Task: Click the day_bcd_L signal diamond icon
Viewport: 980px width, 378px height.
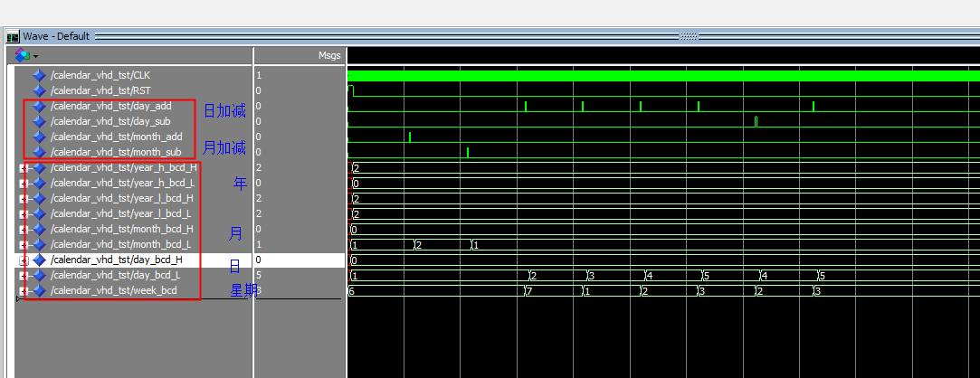Action: pos(40,275)
